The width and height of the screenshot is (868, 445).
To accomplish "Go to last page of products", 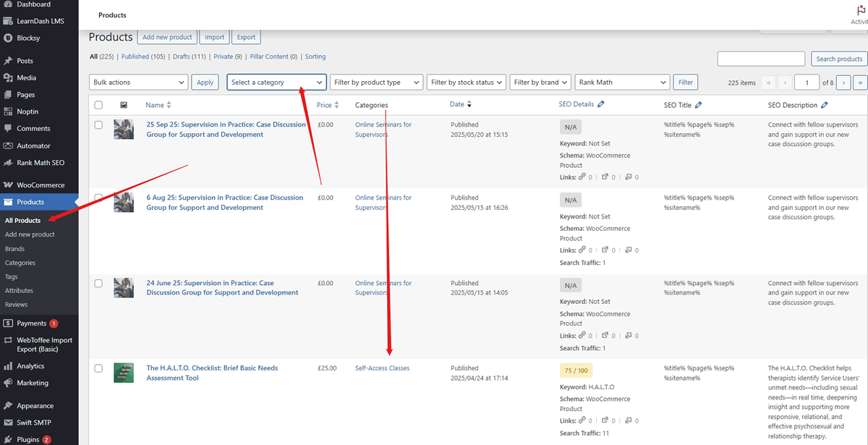I will coord(860,82).
